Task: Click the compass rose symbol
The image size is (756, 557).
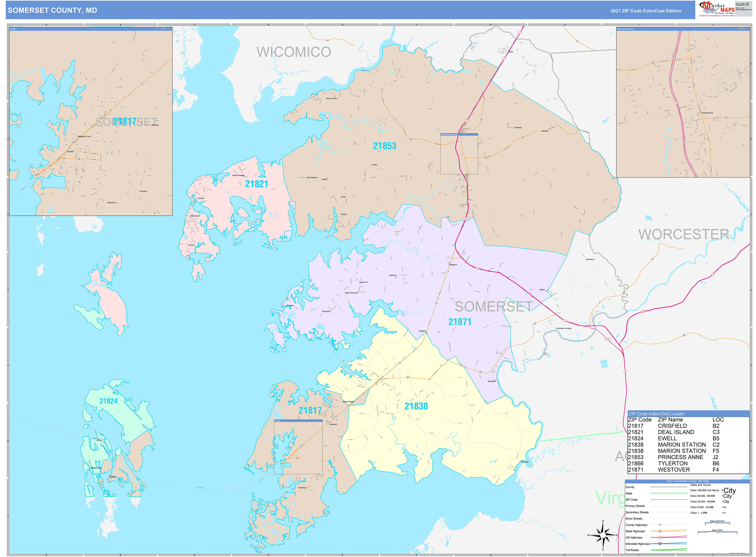Action: [x=603, y=535]
